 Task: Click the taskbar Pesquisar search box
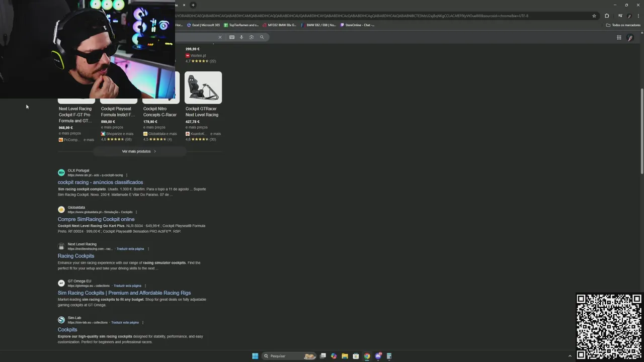pyautogui.click(x=289, y=356)
